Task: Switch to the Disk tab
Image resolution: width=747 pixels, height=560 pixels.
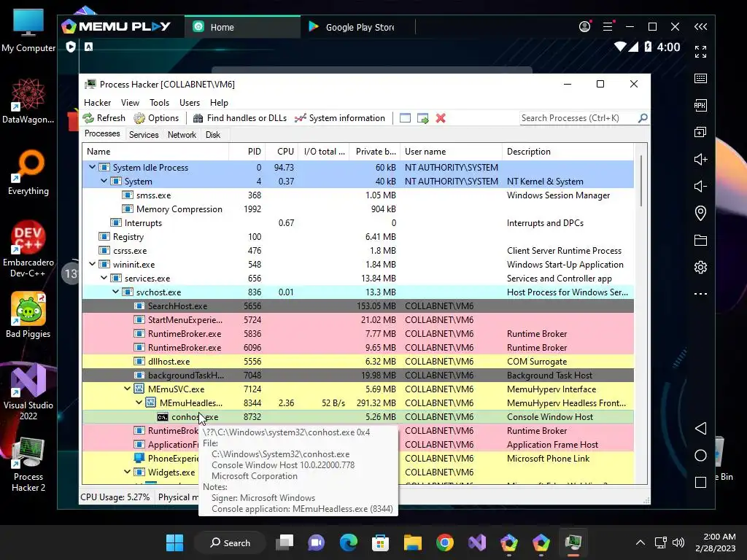Action: 213,135
